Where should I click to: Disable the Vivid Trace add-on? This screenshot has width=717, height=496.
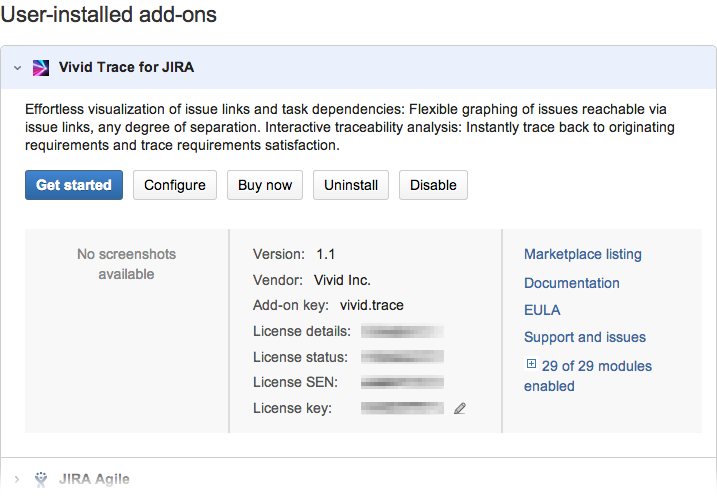pos(433,185)
